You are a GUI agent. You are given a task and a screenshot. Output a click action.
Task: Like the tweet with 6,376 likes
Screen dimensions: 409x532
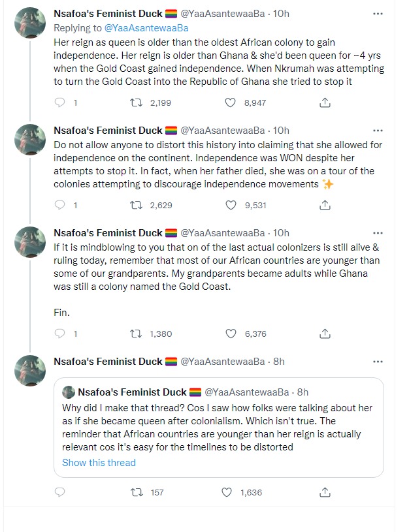(230, 334)
